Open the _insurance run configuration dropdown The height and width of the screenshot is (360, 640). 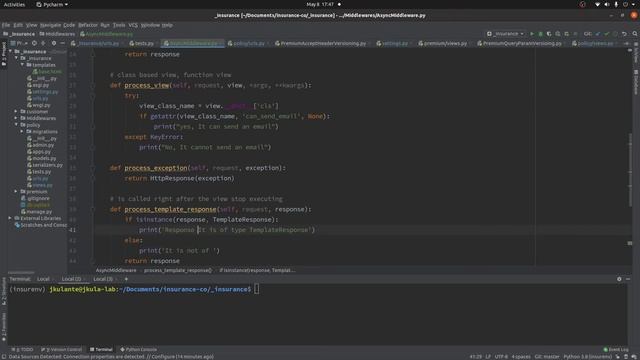(505, 34)
